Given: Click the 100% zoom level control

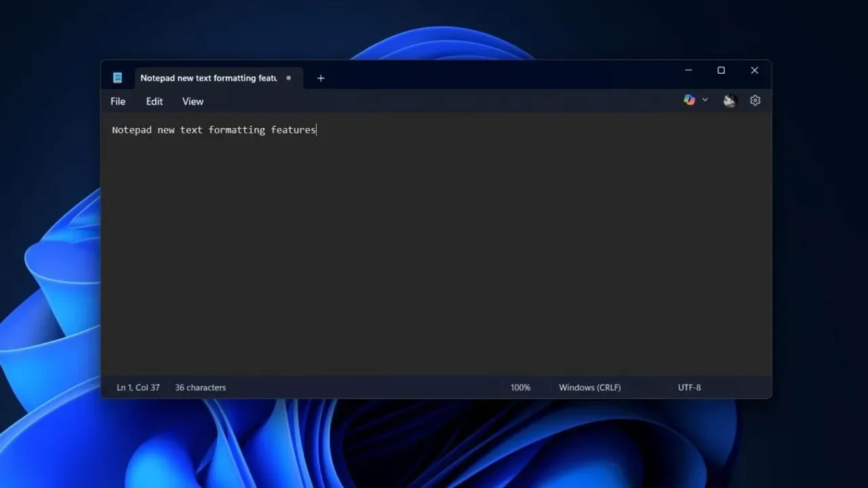Looking at the screenshot, I should click(520, 387).
